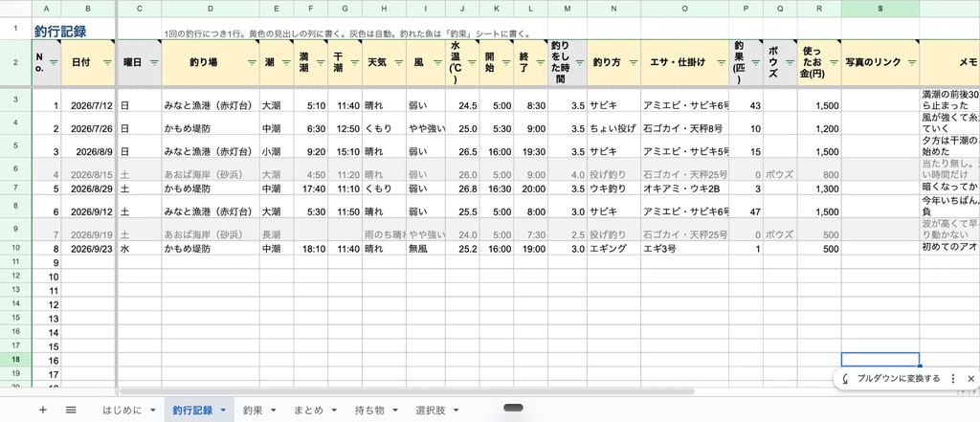Click water temperature cell 26.8
This screenshot has width=980, height=422.
pos(462,189)
